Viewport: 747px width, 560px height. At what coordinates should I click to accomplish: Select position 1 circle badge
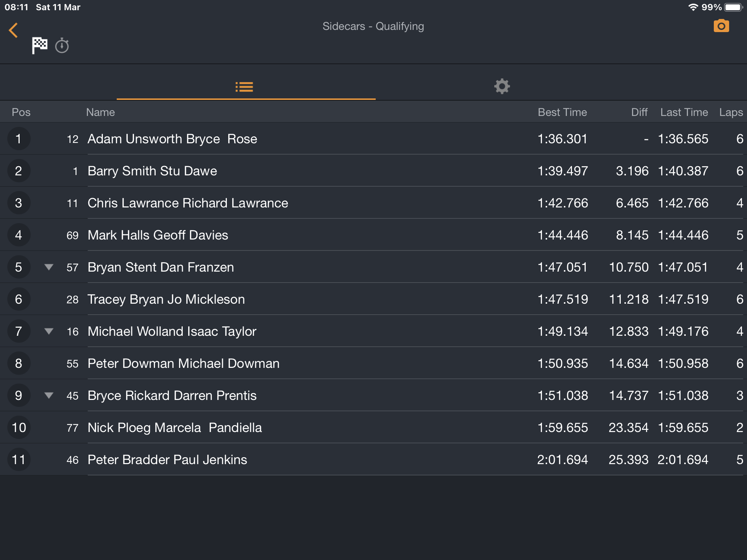[19, 139]
